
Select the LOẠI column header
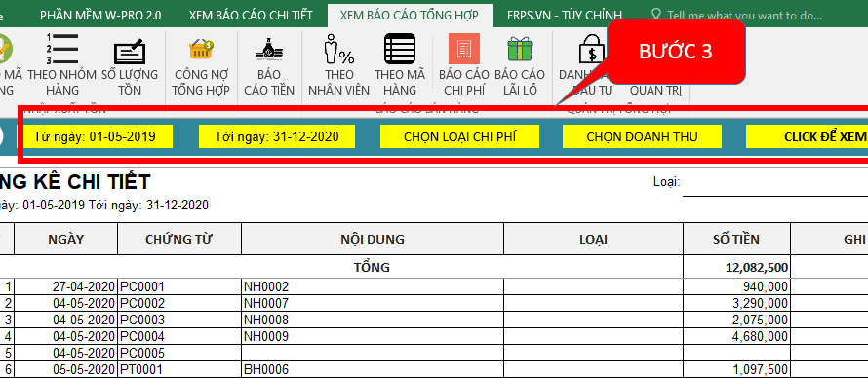click(593, 239)
